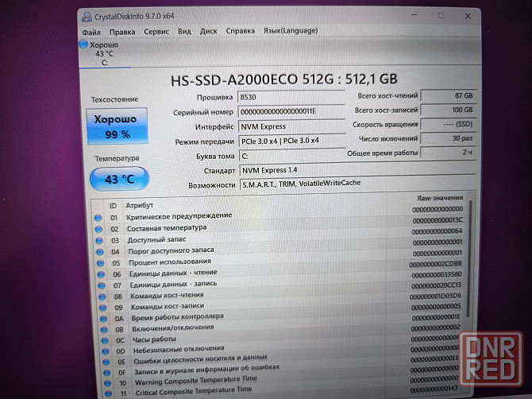Click status dot for Процент использования row
532x399 pixels.
(x=101, y=264)
